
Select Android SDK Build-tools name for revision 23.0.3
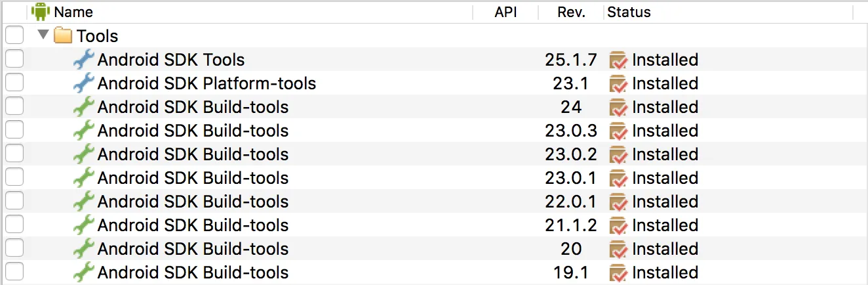pyautogui.click(x=193, y=131)
